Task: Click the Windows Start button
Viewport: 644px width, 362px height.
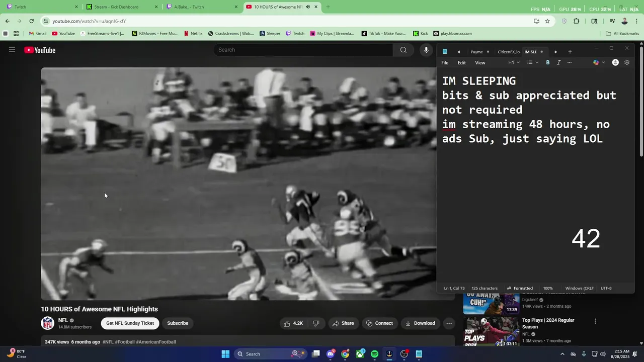Action: pyautogui.click(x=225, y=354)
